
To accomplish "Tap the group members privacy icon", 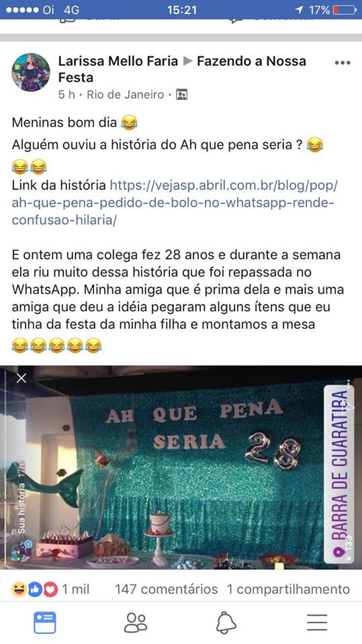I will [181, 95].
